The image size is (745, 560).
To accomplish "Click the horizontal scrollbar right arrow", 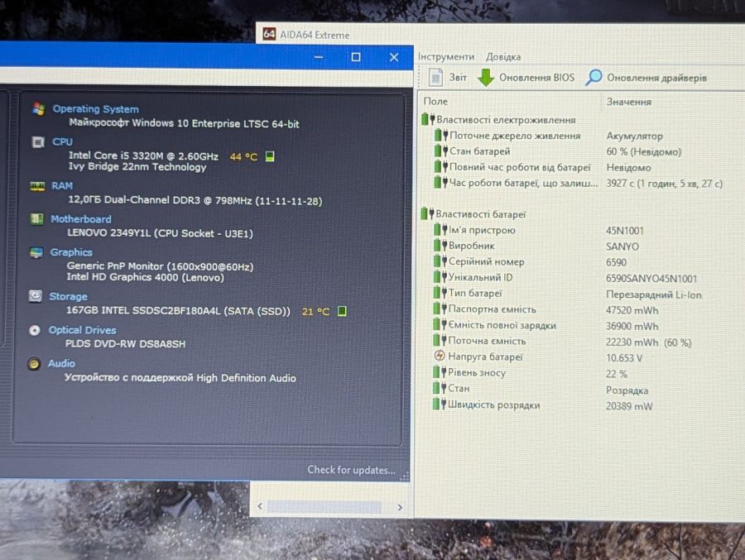I will (400, 507).
